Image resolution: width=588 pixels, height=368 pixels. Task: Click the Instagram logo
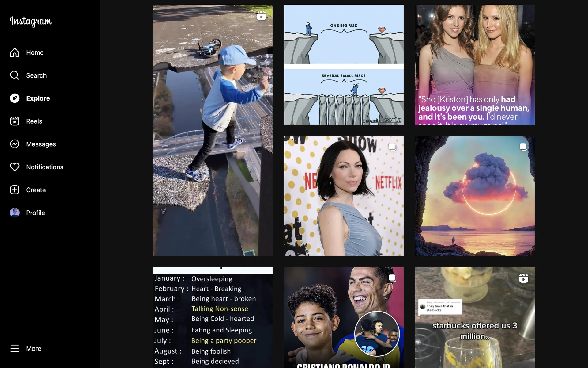click(x=31, y=21)
